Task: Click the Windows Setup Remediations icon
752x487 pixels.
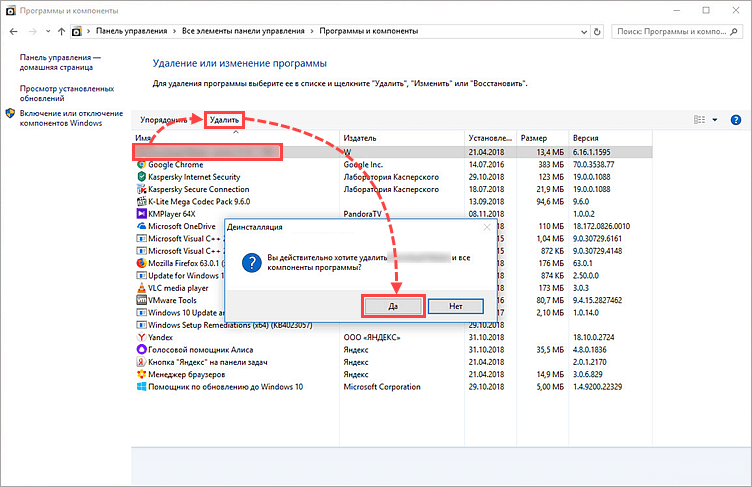Action: [141, 325]
